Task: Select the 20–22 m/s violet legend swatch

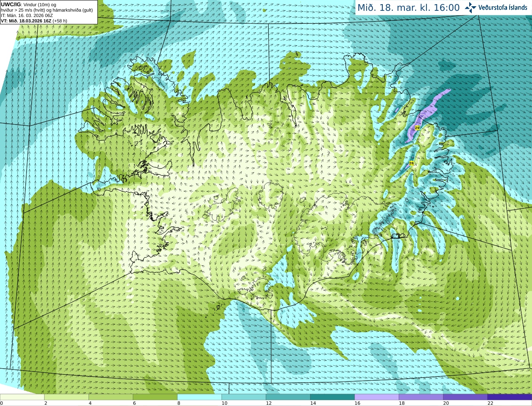Action: [465, 397]
